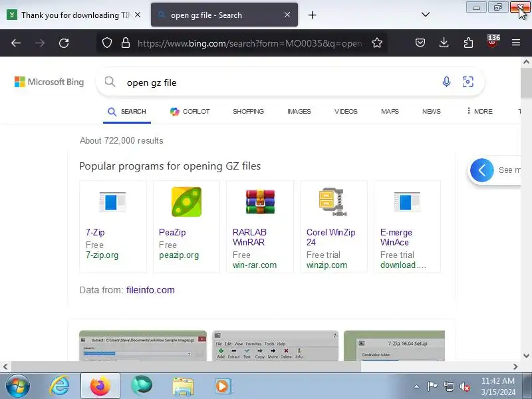Launch the media player taskbar icon

pos(223,386)
